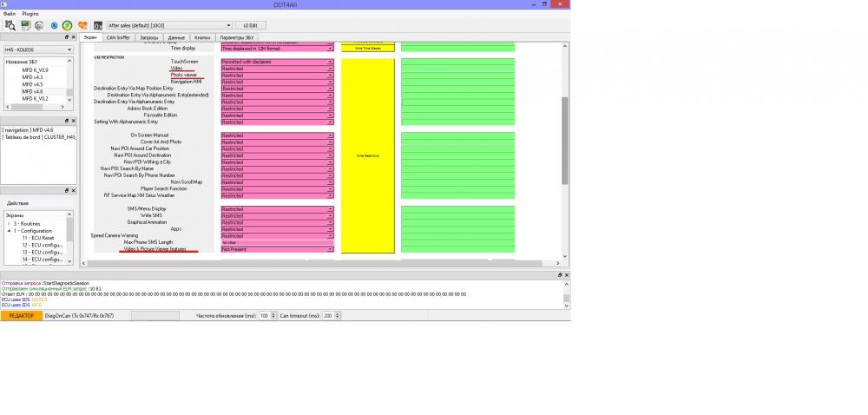
Task: Click the Max Phone SMS Length field
Action: [x=278, y=243]
